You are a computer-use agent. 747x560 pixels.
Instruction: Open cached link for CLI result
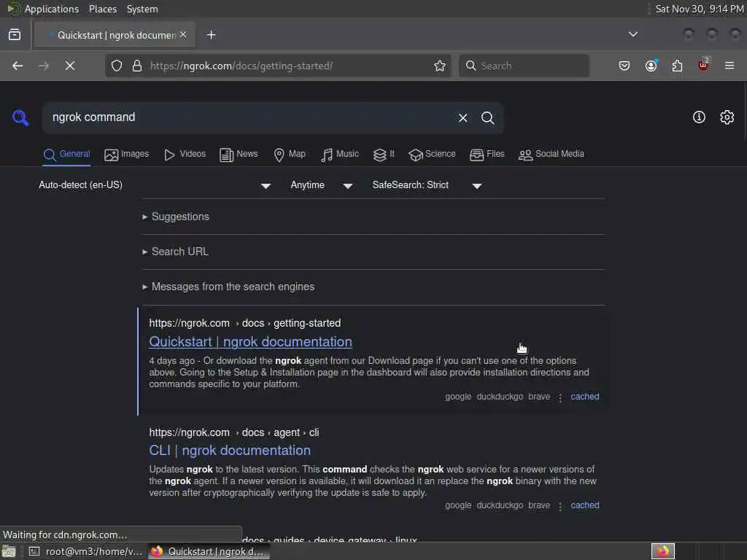[x=585, y=505]
